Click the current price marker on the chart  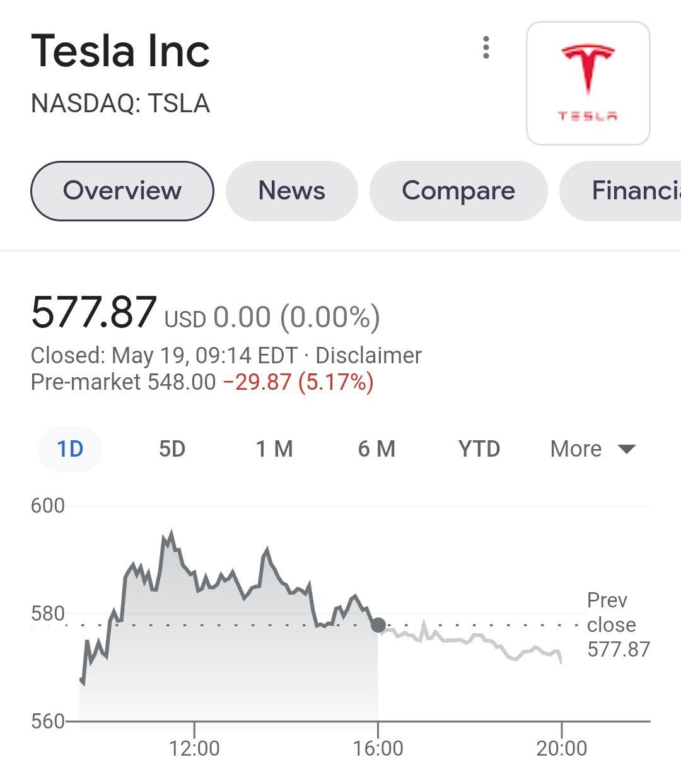click(379, 624)
